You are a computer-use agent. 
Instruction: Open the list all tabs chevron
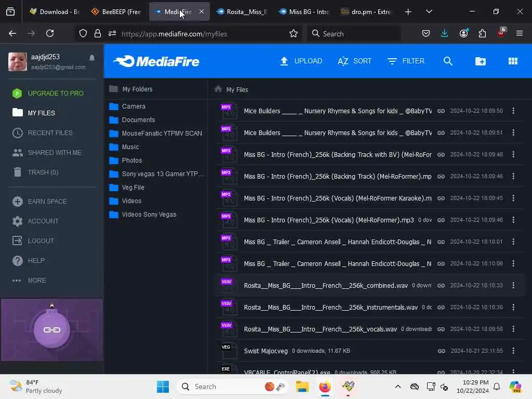click(429, 11)
